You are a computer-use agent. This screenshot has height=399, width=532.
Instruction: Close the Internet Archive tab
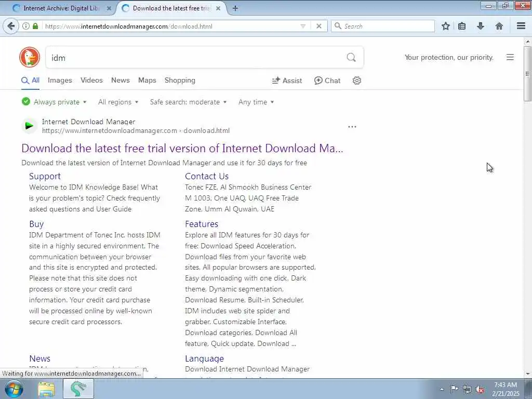pos(109,8)
